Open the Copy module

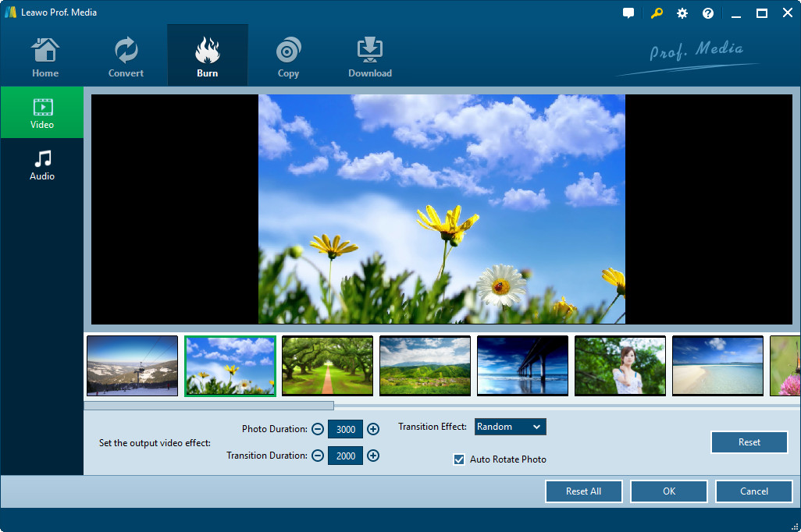tap(288, 57)
